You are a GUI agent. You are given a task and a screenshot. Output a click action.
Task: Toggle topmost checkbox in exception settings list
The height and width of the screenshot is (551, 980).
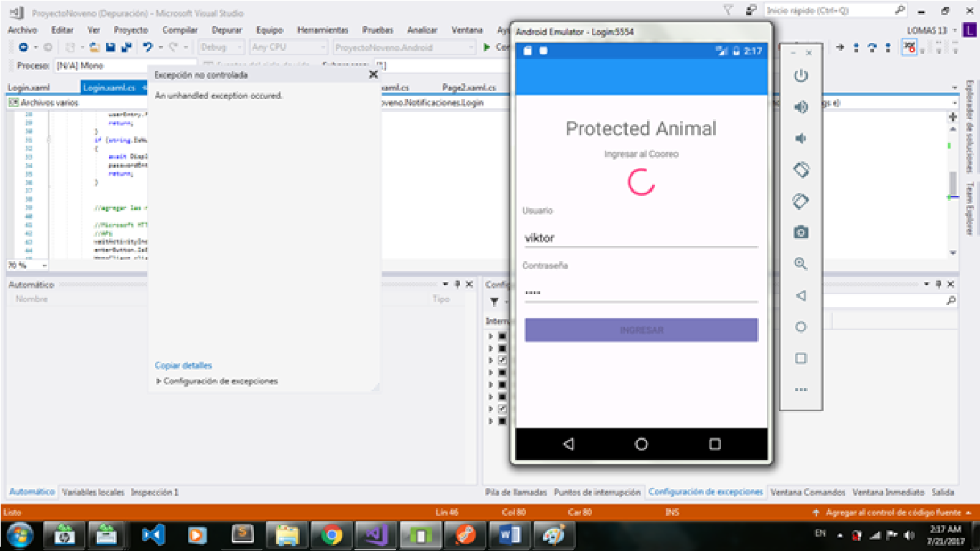502,336
